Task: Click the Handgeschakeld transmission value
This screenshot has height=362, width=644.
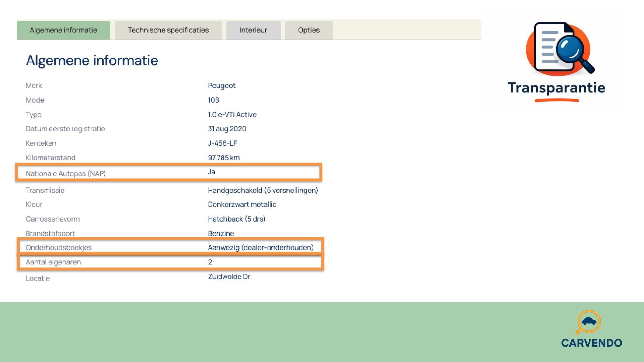Action: pyautogui.click(x=263, y=190)
